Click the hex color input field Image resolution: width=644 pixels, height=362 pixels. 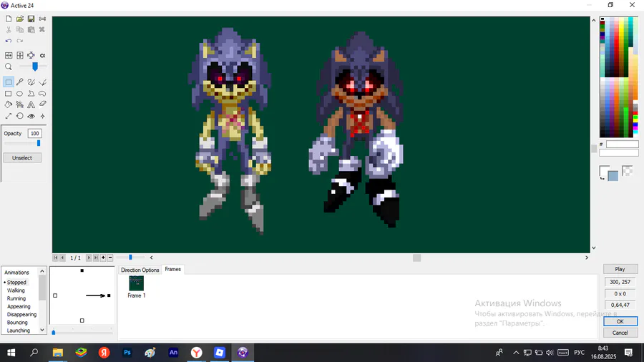(623, 144)
